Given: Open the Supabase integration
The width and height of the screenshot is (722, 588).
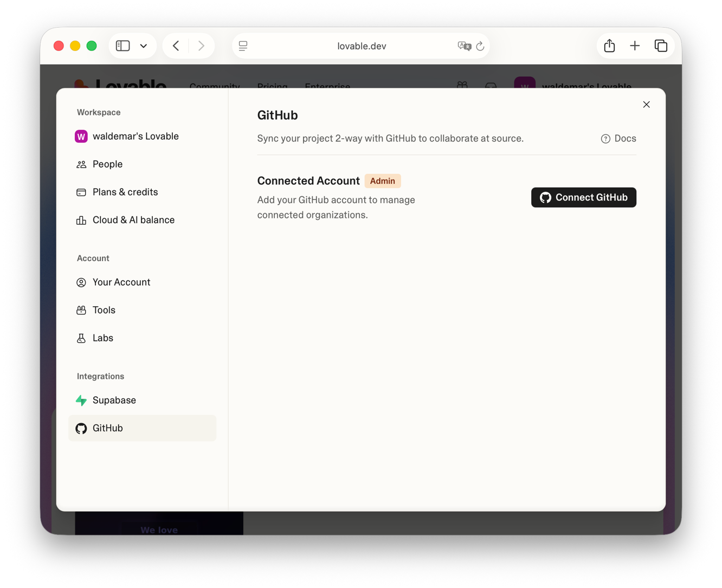Looking at the screenshot, I should click(114, 400).
